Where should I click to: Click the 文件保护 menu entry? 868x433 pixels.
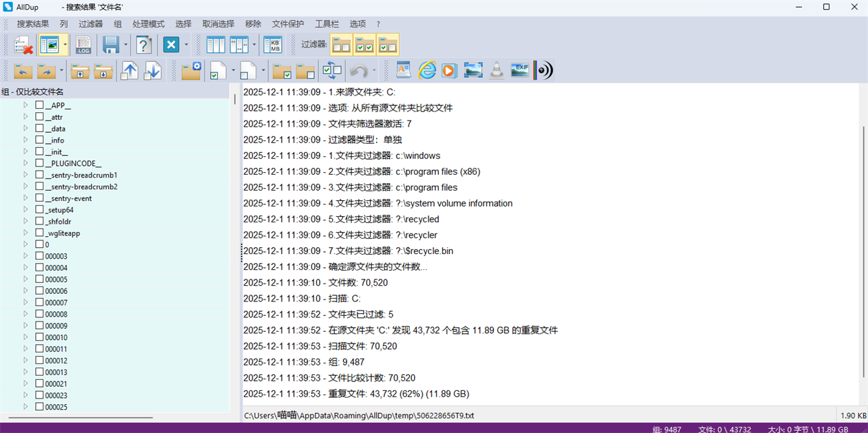(287, 23)
